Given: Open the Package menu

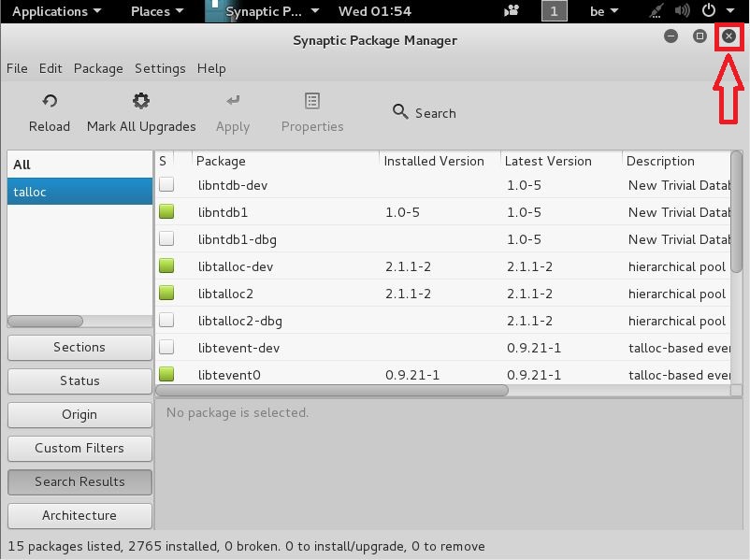Looking at the screenshot, I should 98,68.
